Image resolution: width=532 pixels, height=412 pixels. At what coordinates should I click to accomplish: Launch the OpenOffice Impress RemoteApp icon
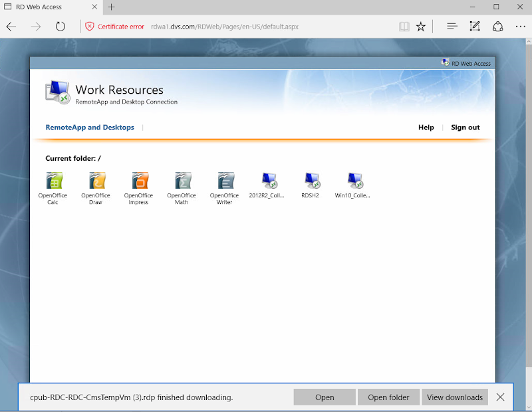tap(140, 180)
